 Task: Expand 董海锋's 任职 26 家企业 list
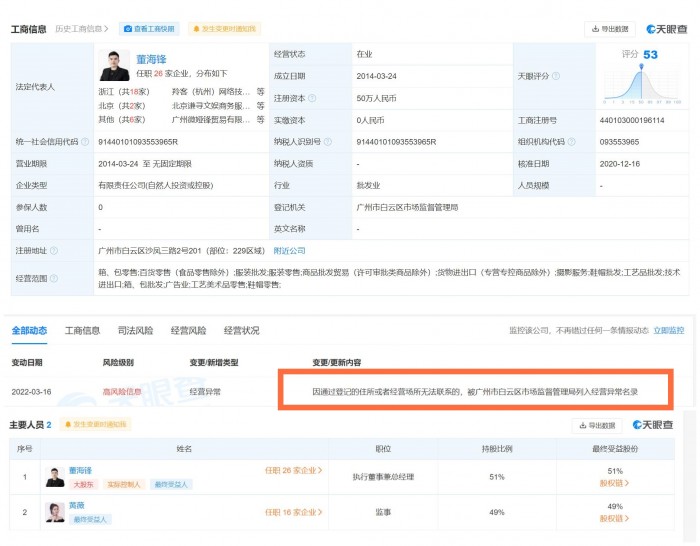[293, 470]
